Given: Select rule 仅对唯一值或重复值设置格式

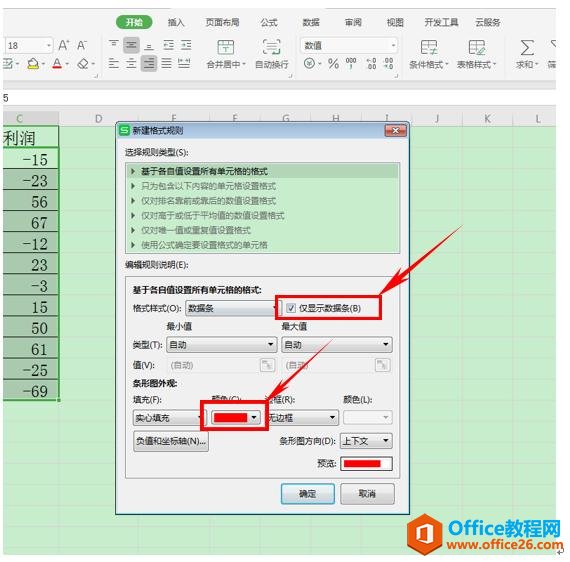Looking at the screenshot, I should (262, 230).
